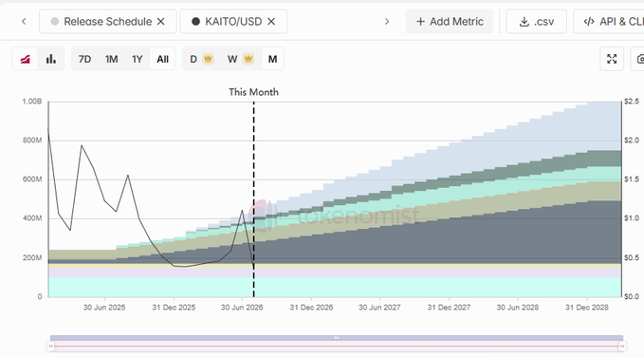Click the 31 Dec 2025 axis label
The image size is (644, 358).
point(174,308)
